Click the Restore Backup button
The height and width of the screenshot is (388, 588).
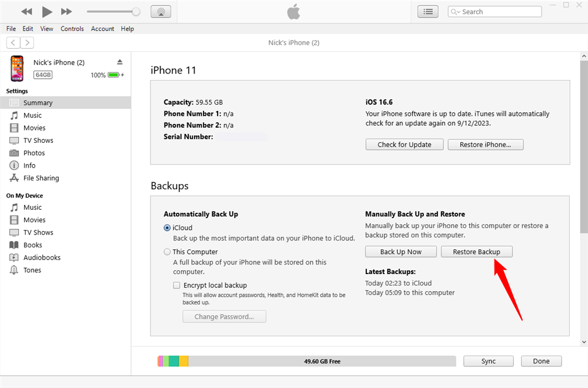pyautogui.click(x=476, y=252)
